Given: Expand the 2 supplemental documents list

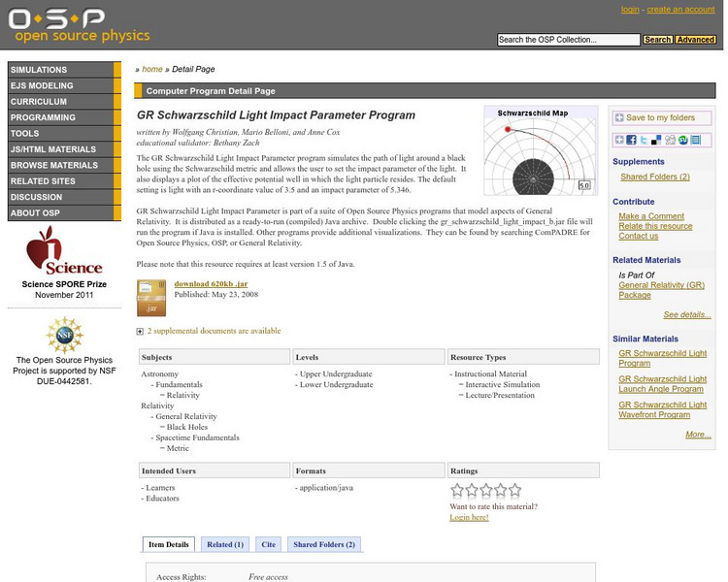Looking at the screenshot, I should 141,331.
